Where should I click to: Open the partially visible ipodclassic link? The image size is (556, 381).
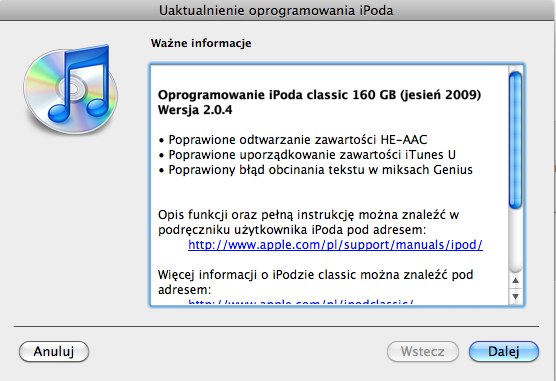(301, 302)
